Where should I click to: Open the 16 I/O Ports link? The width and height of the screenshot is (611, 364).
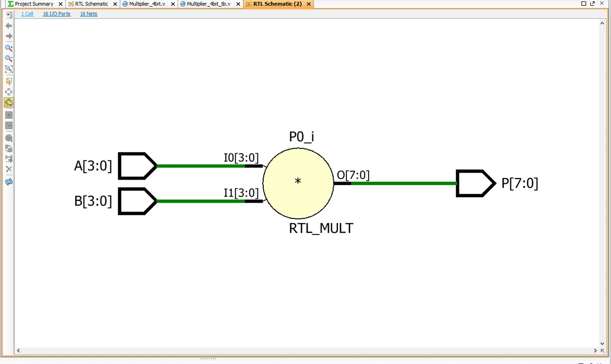[56, 13]
